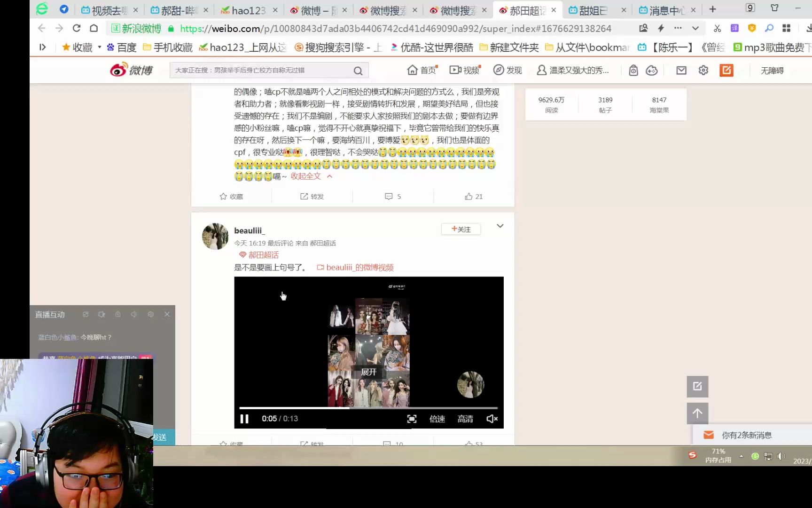Close the 郝田超话 tab
812x508 pixels.
tap(554, 10)
